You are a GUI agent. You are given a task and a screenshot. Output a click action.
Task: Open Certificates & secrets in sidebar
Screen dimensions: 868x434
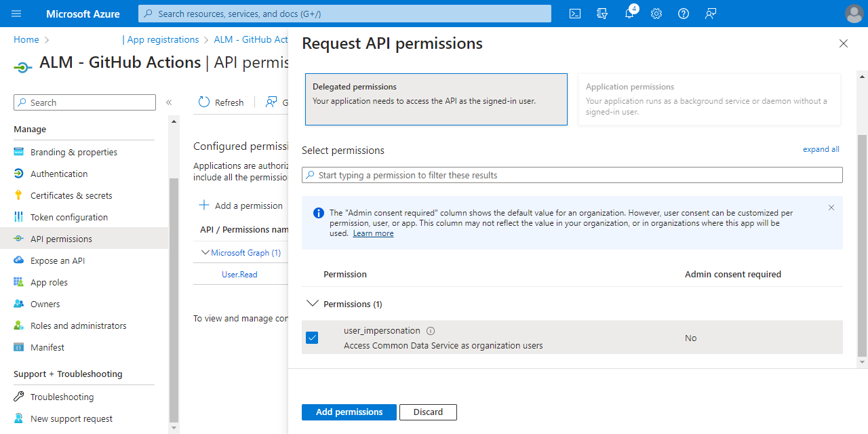click(73, 195)
